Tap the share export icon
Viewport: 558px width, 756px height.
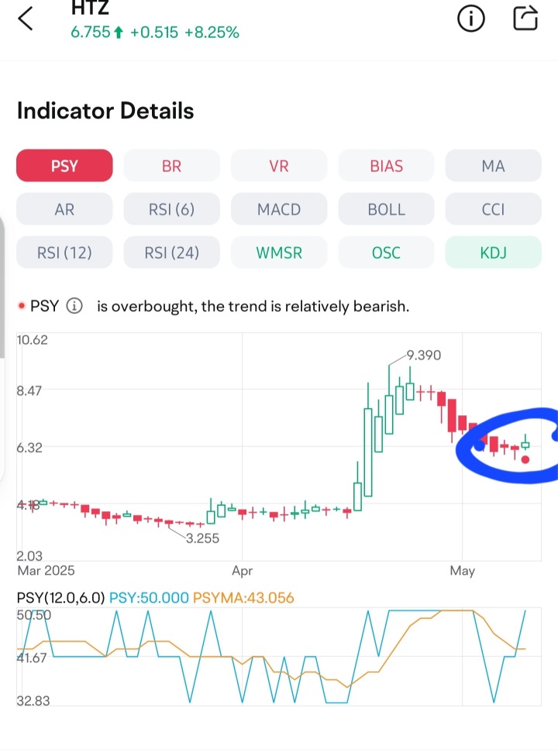(525, 18)
